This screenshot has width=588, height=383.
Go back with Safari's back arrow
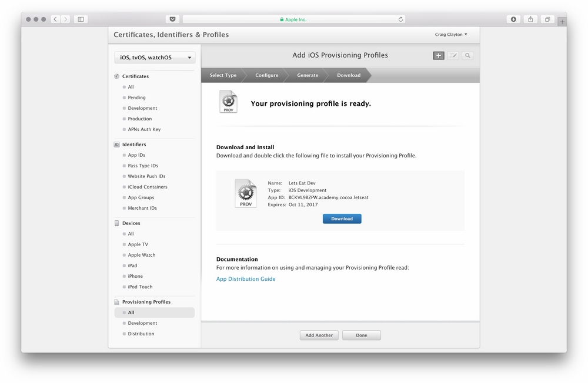55,19
